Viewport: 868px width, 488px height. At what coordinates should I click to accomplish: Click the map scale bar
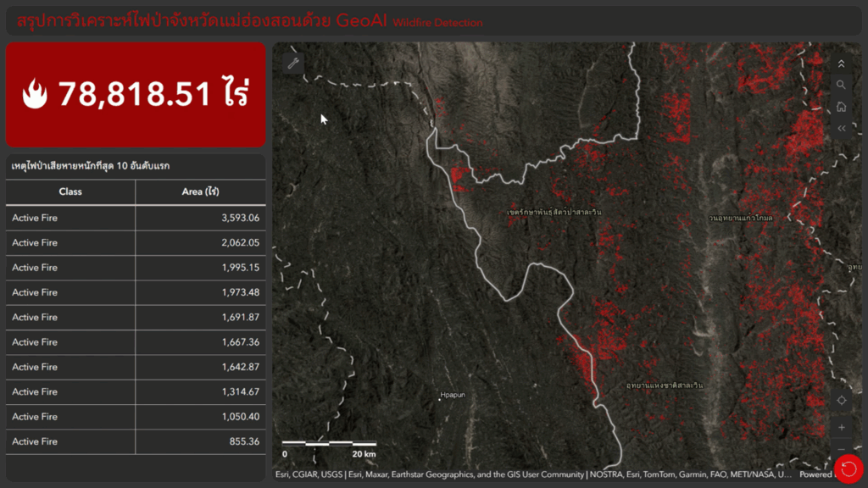coord(329,443)
